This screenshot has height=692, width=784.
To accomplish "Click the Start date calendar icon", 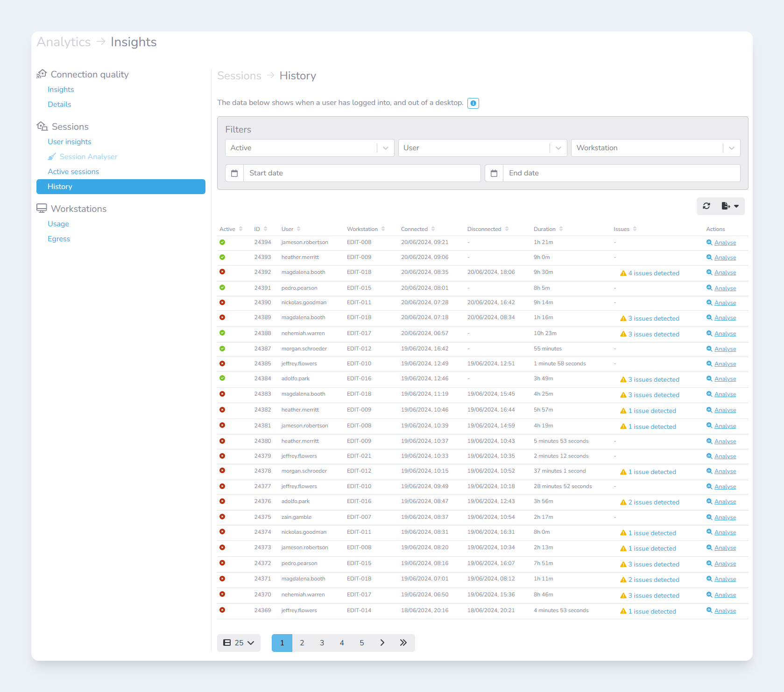I will (x=234, y=173).
